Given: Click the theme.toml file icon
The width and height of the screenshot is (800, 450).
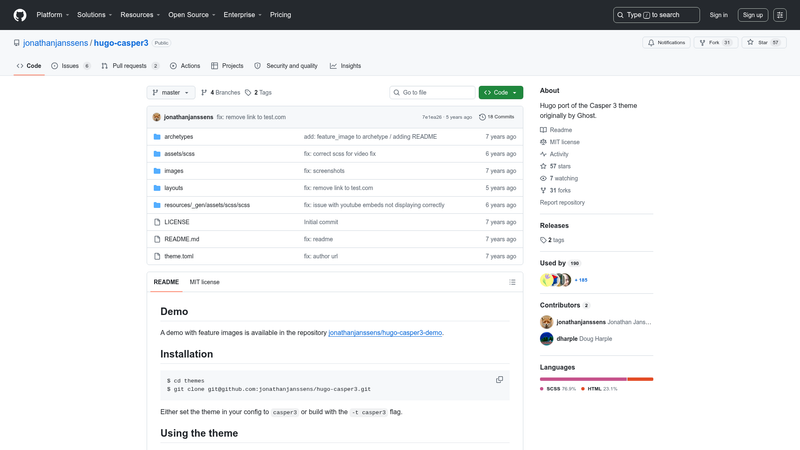Looking at the screenshot, I should [x=157, y=256].
